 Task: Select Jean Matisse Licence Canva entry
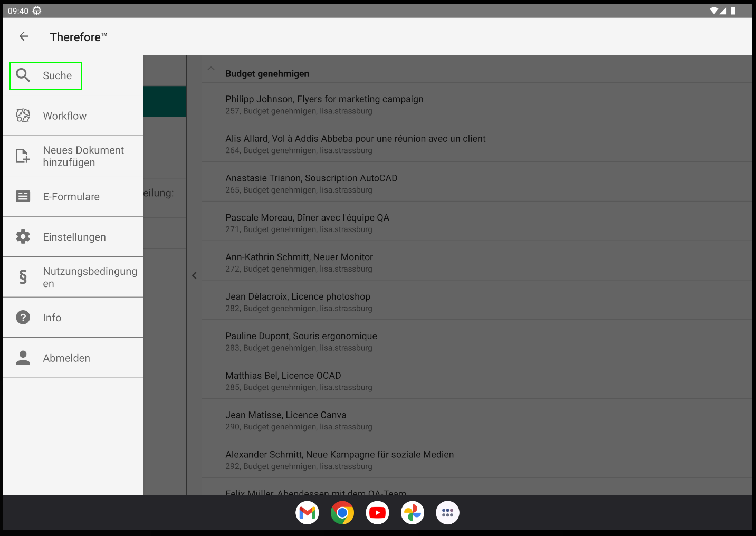click(x=286, y=420)
